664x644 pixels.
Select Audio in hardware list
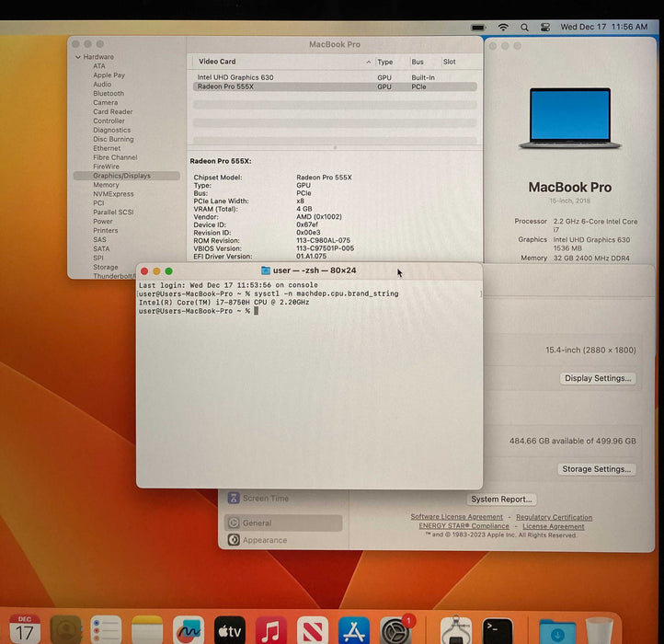102,85
